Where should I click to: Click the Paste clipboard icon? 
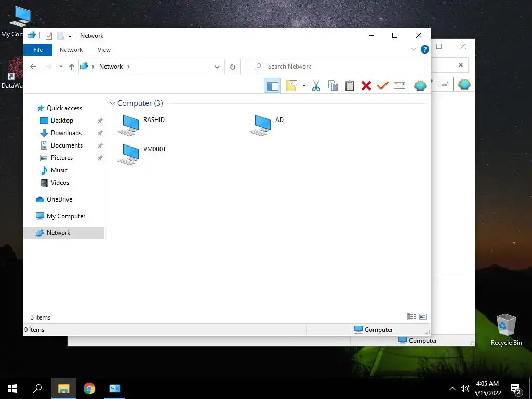click(x=350, y=86)
